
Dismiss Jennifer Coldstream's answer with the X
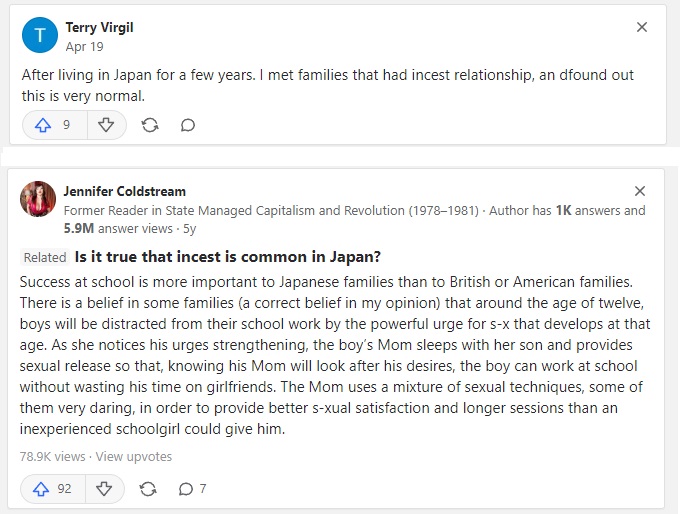641,191
